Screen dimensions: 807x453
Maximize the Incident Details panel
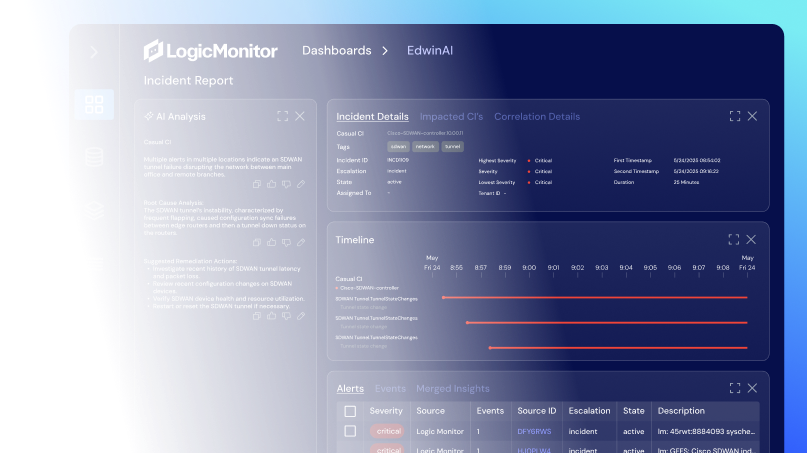point(735,116)
